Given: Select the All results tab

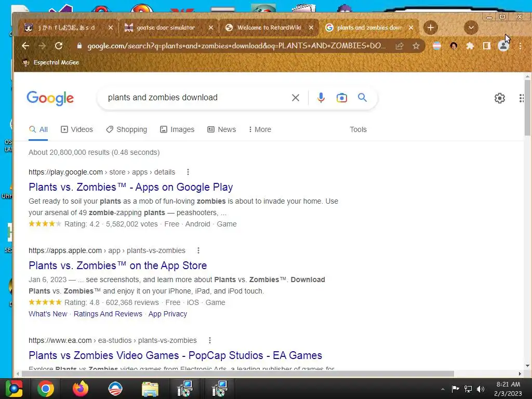Looking at the screenshot, I should click(x=38, y=129).
